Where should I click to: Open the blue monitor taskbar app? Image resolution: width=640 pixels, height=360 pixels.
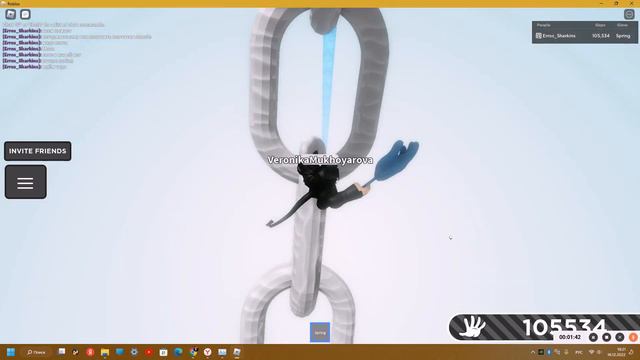(120, 352)
